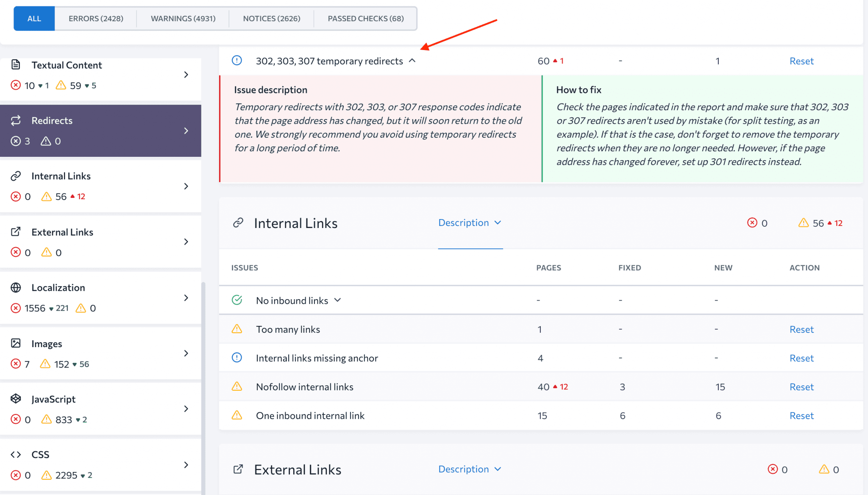Screen dimensions: 868x495
Task: Click Reset for One inbound internal link
Action: click(x=801, y=415)
